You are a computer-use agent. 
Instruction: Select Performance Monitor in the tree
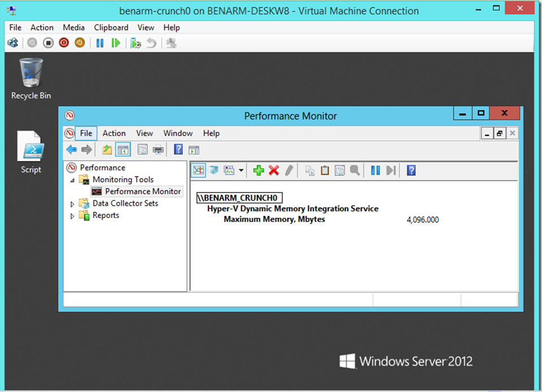(x=142, y=191)
